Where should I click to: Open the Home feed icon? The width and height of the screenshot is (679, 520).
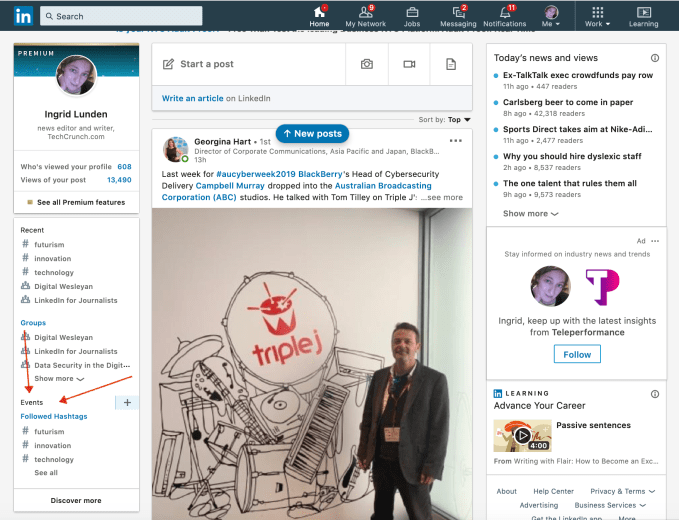point(319,12)
